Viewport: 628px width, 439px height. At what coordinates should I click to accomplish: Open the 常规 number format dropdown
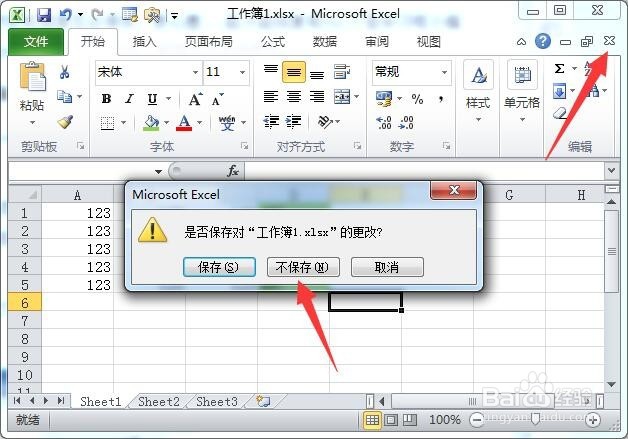coord(445,72)
